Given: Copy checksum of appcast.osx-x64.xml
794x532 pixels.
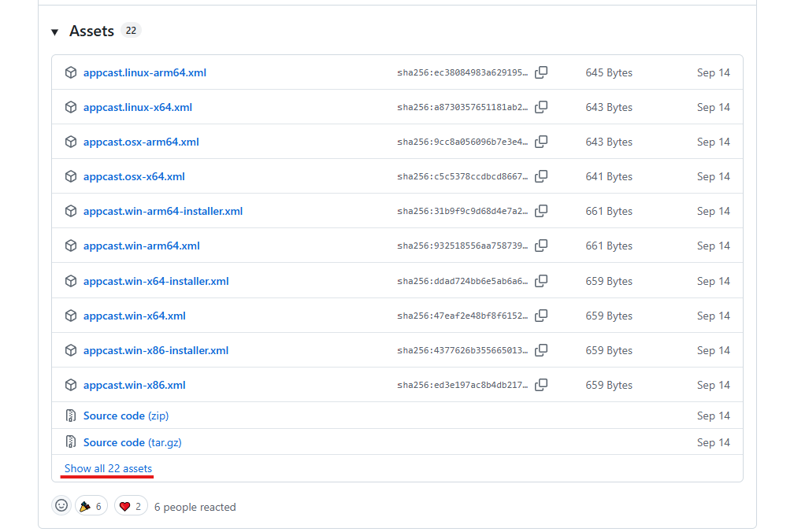Looking at the screenshot, I should [x=541, y=176].
